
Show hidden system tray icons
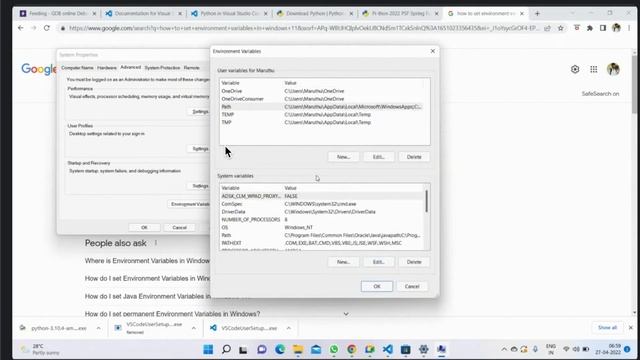point(504,349)
